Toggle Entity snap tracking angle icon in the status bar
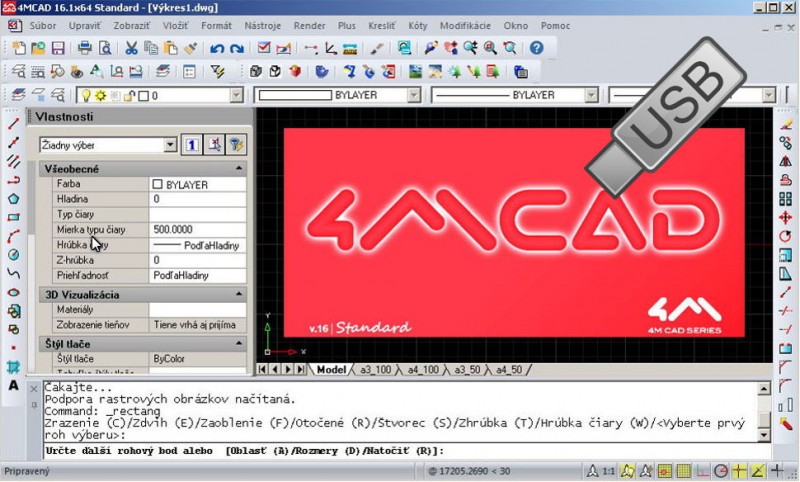 pyautogui.click(x=758, y=471)
